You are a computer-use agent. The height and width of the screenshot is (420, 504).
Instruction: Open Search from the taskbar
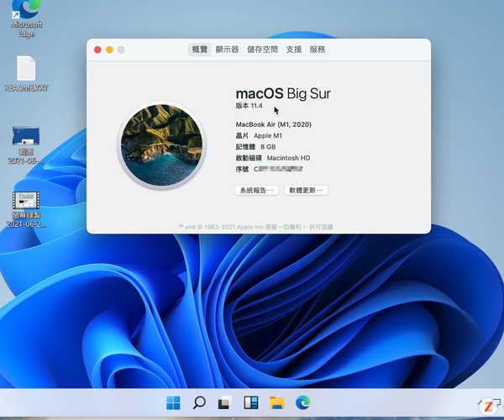[x=199, y=402]
